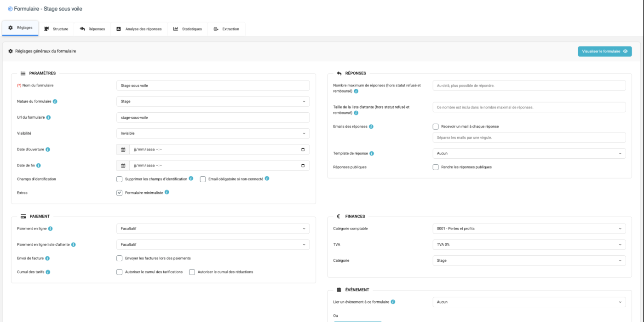Open calendar icon for Date d'ouverture
The height and width of the screenshot is (322, 644).
tap(123, 149)
